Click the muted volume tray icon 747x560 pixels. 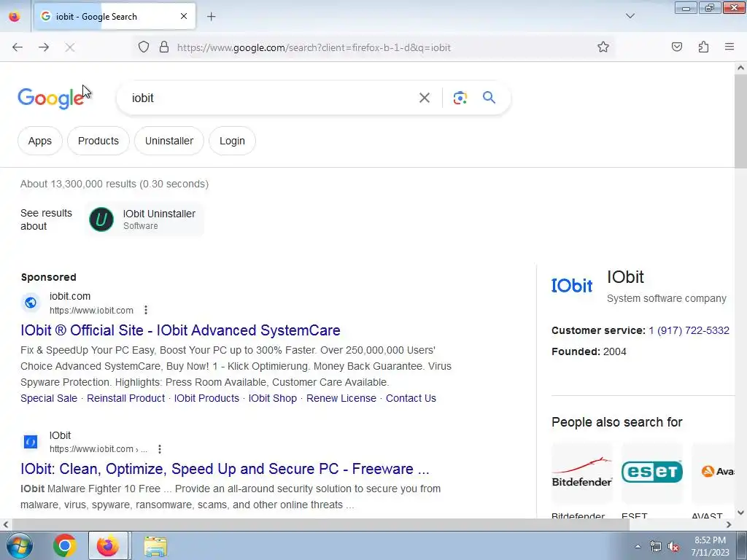pos(673,547)
